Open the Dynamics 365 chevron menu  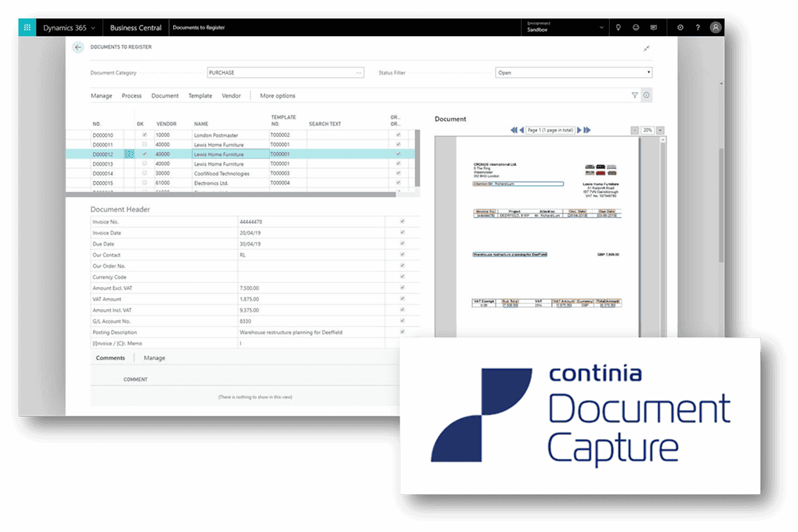tap(95, 28)
